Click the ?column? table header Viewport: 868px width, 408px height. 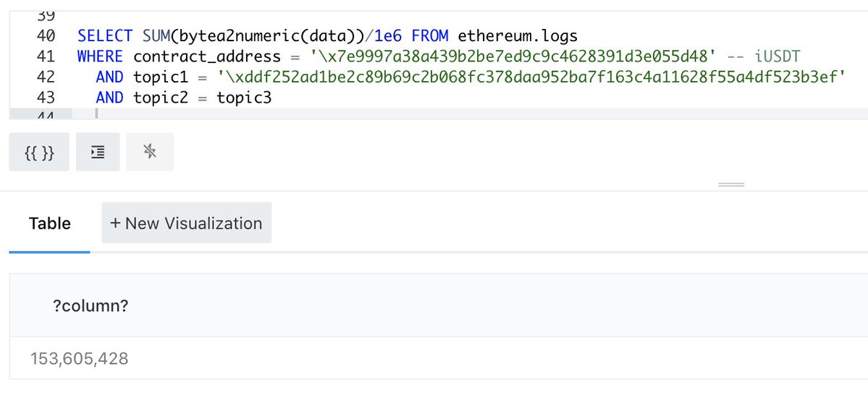click(90, 306)
